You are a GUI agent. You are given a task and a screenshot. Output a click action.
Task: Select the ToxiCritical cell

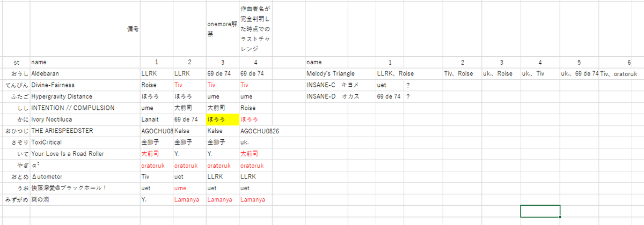[x=85, y=142]
